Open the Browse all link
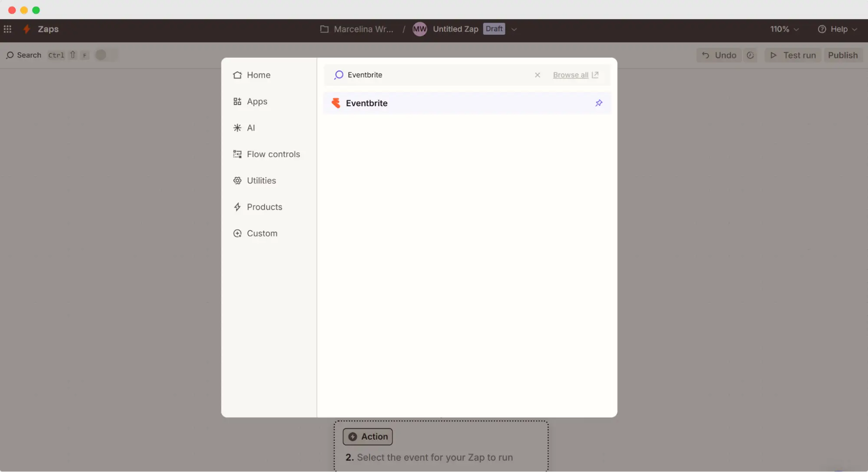 (x=576, y=75)
